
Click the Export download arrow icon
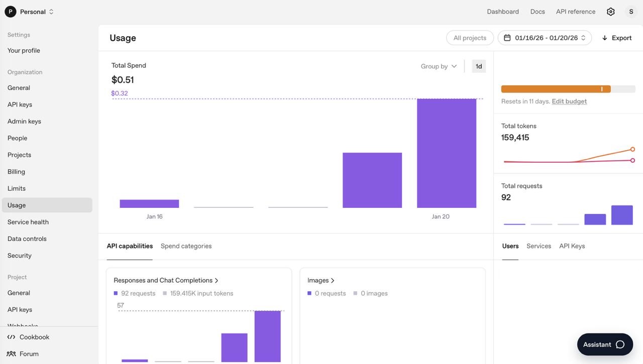click(605, 38)
